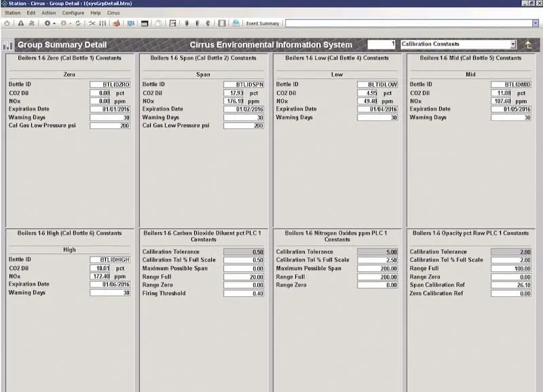Image resolution: width=543 pixels, height=392 pixels.
Task: Open the Configure menu
Action: coord(73,13)
